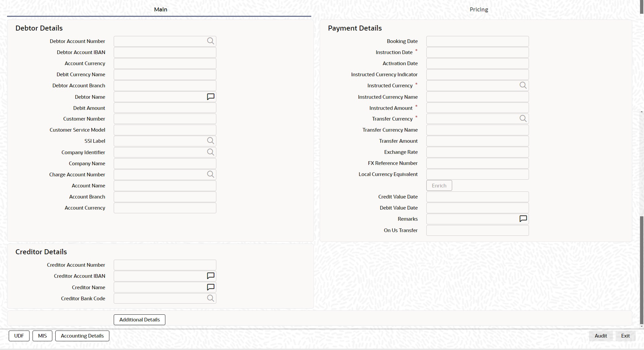Click the Exchange Rate input

click(x=478, y=152)
